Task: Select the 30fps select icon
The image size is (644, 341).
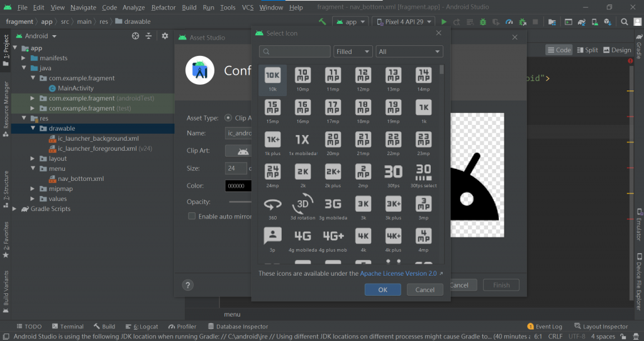Action: pos(423,176)
